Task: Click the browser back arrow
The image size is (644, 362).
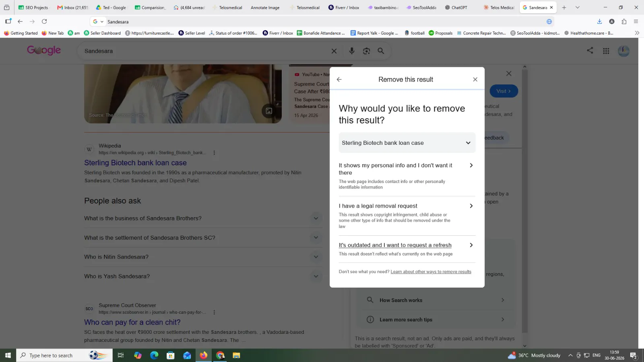Action: tap(20, 22)
